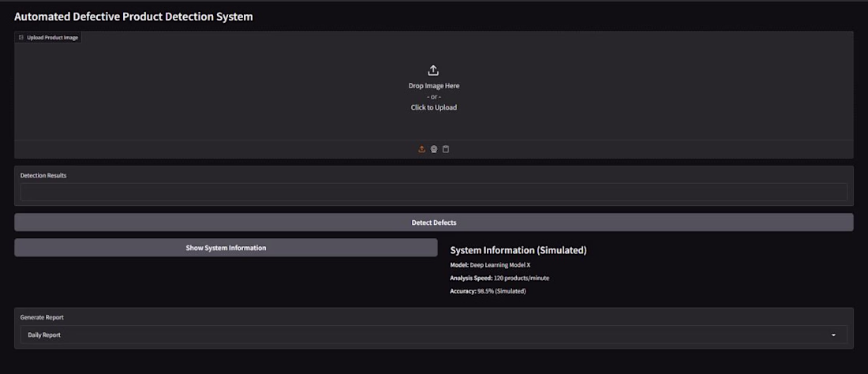This screenshot has width=868, height=374.
Task: Focus the Detection Results text box
Action: point(433,192)
